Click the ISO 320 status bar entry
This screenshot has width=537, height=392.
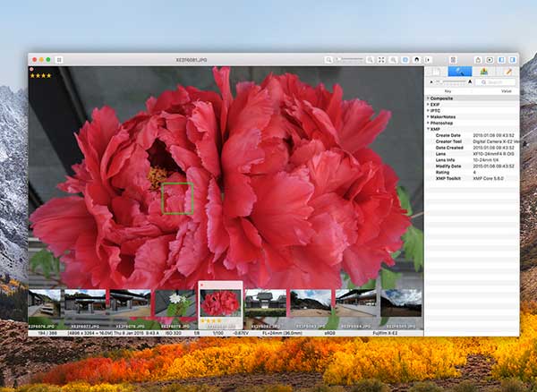(x=174, y=333)
